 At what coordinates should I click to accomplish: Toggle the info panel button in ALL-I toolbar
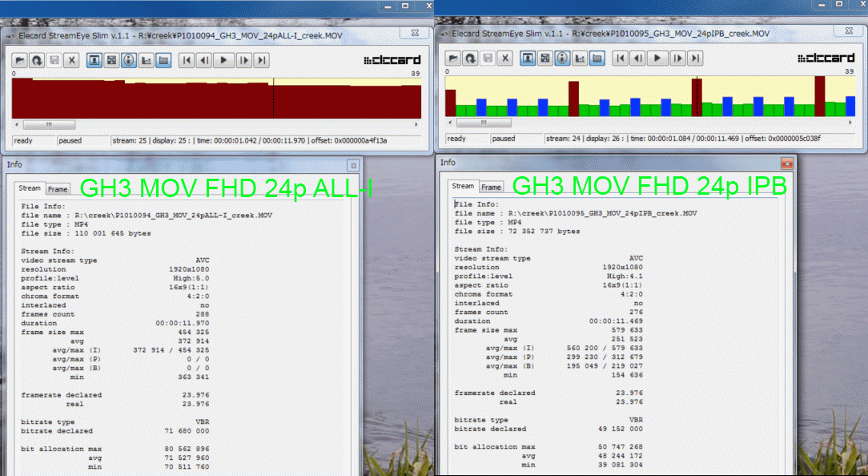pyautogui.click(x=129, y=60)
